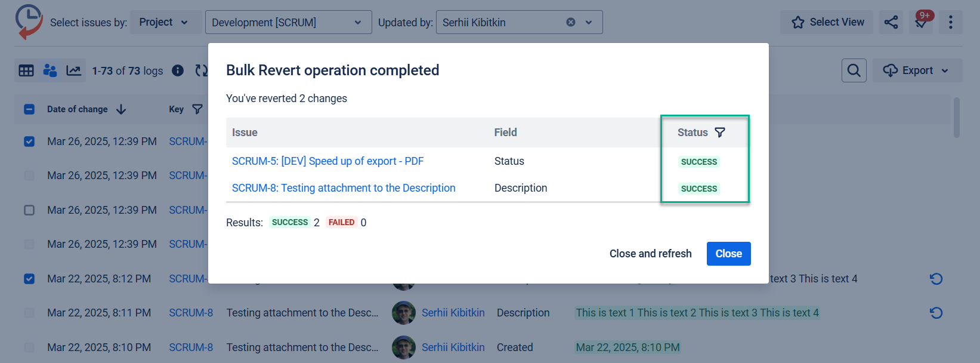The width and height of the screenshot is (980, 363).
Task: Toggle the select-all header checkbox
Action: click(29, 109)
